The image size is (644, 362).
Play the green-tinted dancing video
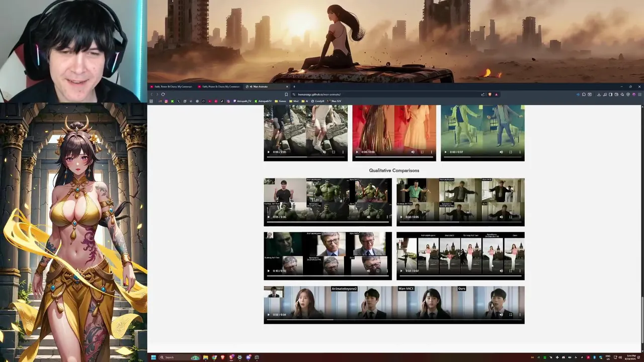445,152
